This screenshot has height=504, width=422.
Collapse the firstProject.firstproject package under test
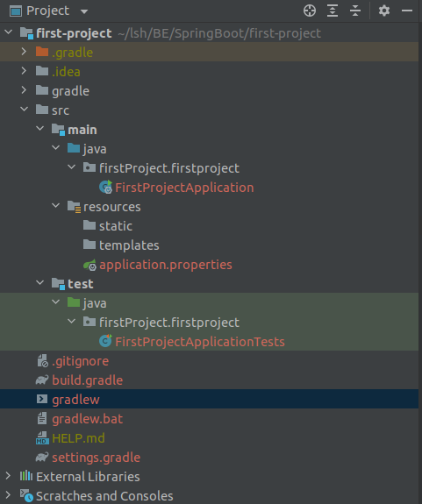click(71, 322)
